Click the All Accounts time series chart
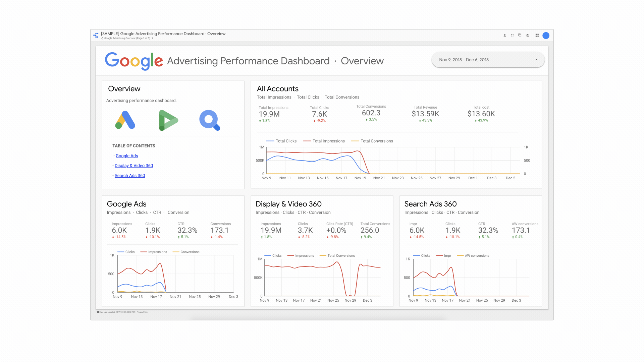The height and width of the screenshot is (362, 644). [393, 160]
